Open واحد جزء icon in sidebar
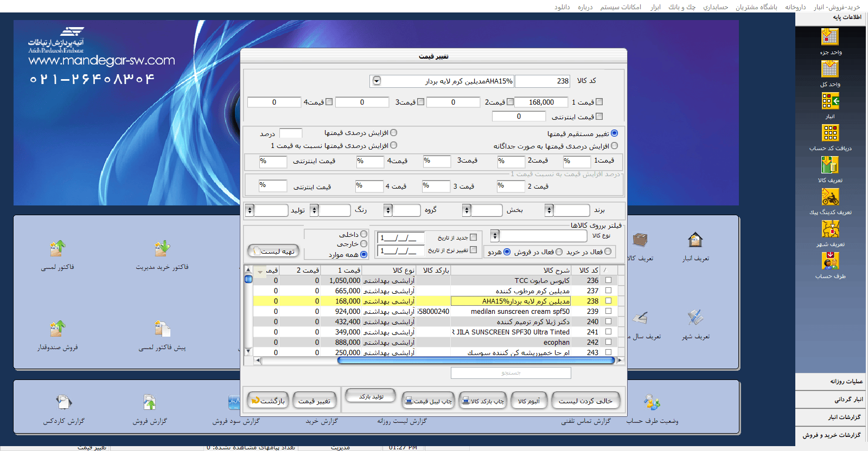Viewport: 868px width, 451px height. pyautogui.click(x=829, y=37)
